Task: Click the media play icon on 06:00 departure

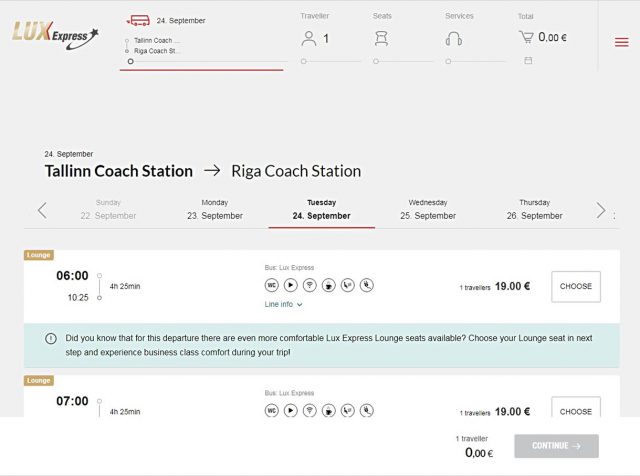Action: pyautogui.click(x=290, y=285)
